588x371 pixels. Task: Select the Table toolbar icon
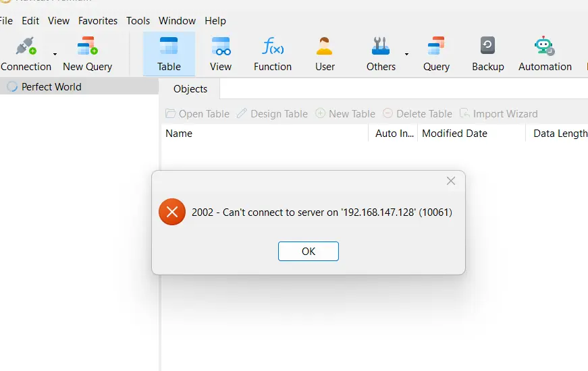point(169,46)
